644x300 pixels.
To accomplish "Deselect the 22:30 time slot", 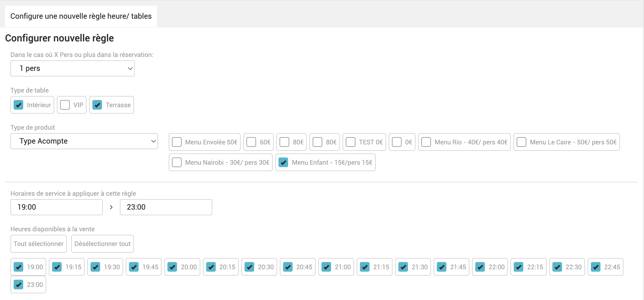I will [557, 267].
